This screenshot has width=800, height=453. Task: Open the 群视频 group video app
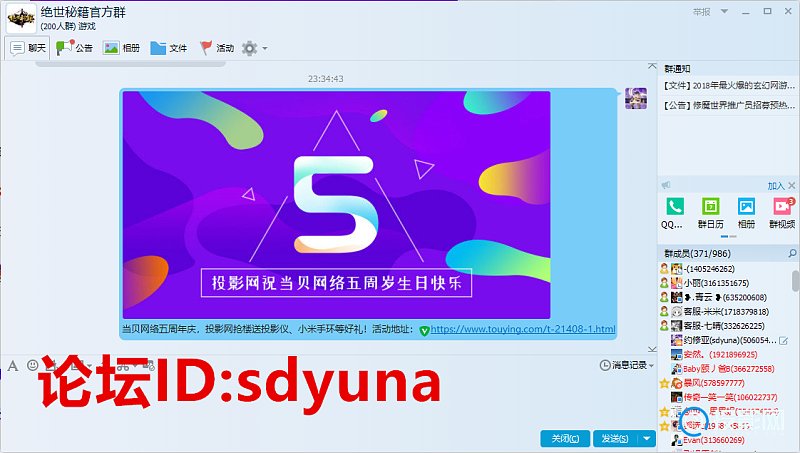[782, 213]
